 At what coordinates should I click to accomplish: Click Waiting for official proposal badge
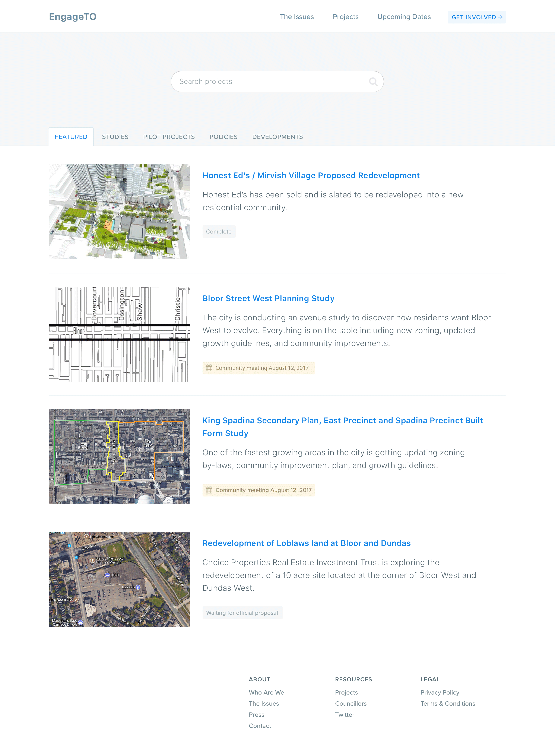pos(242,613)
